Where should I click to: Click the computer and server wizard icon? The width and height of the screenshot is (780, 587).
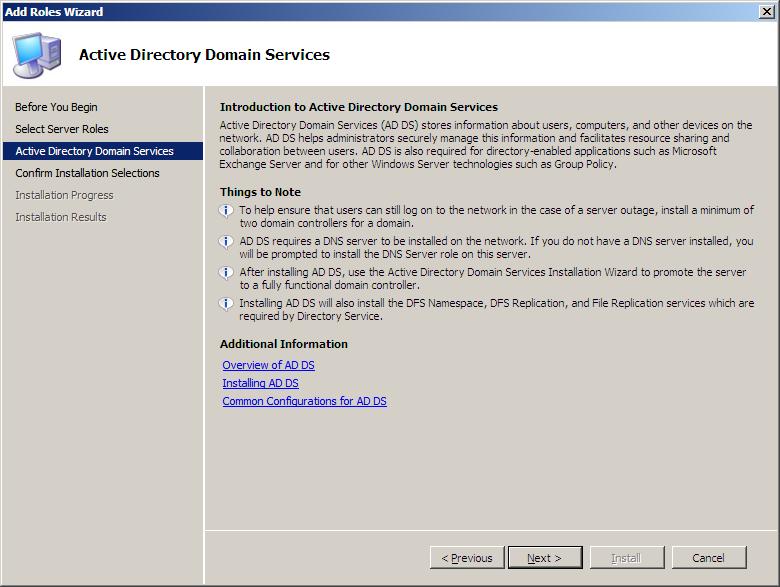pos(37,55)
